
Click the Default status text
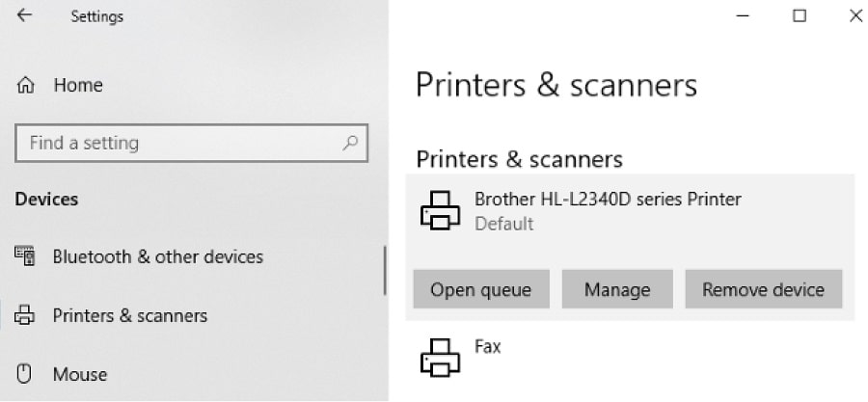click(x=504, y=224)
